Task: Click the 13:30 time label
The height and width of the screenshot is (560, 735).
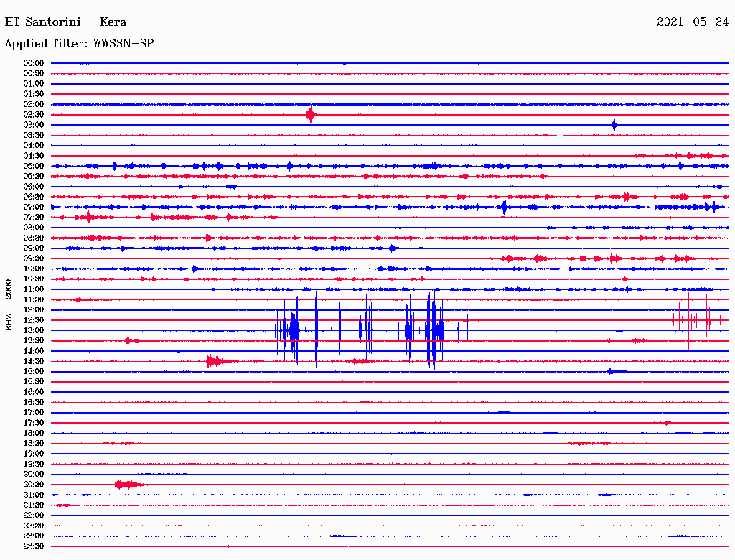Action: click(34, 341)
